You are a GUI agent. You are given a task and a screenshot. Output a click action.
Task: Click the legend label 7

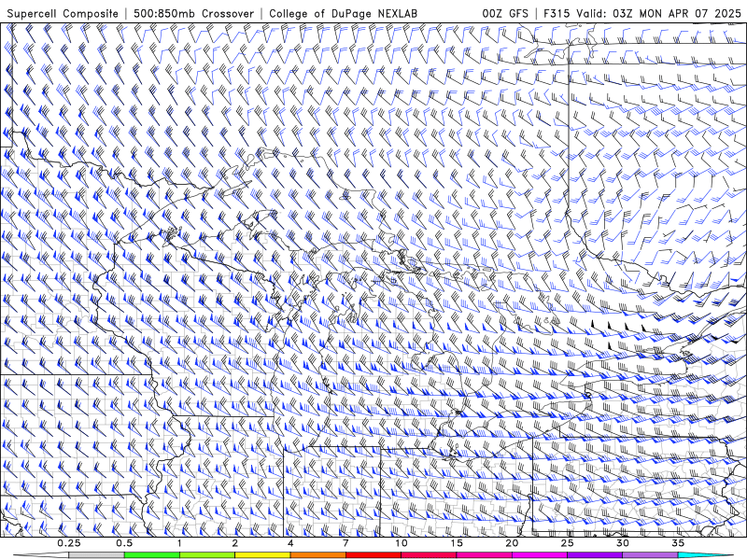pyautogui.click(x=345, y=543)
